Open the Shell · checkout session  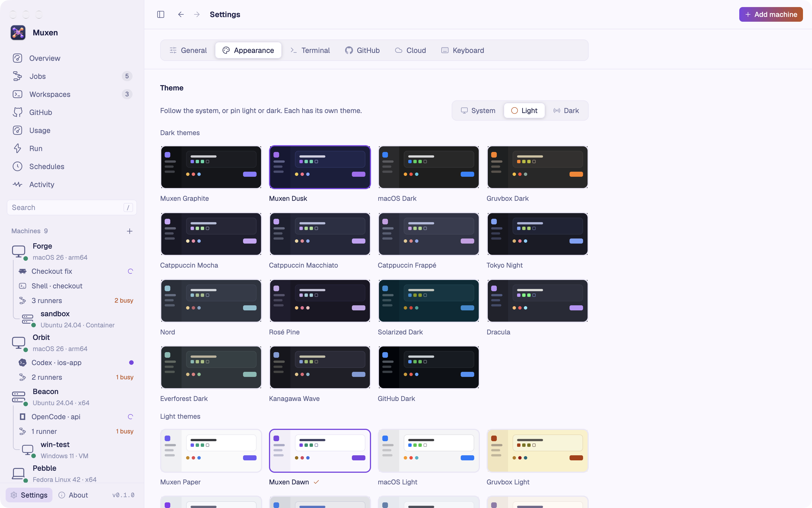click(76, 286)
